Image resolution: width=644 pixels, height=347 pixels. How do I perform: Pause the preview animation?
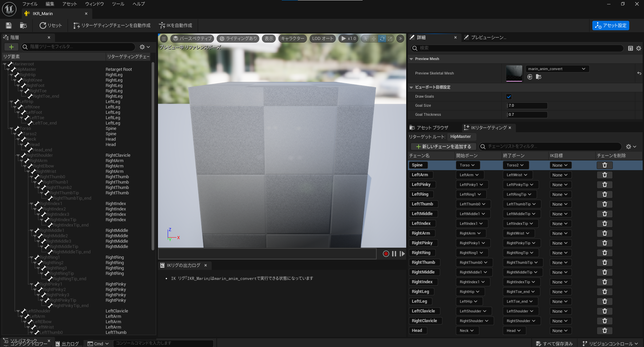pyautogui.click(x=394, y=254)
